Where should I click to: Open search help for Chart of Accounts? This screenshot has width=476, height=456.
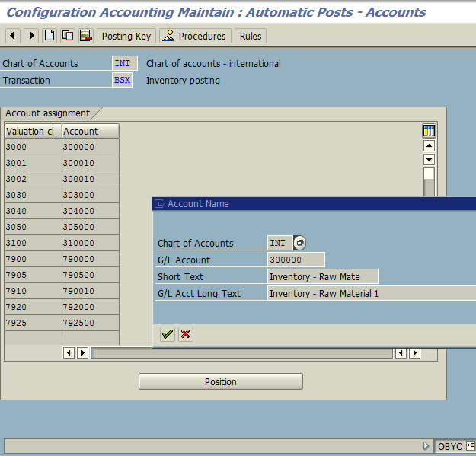(299, 243)
